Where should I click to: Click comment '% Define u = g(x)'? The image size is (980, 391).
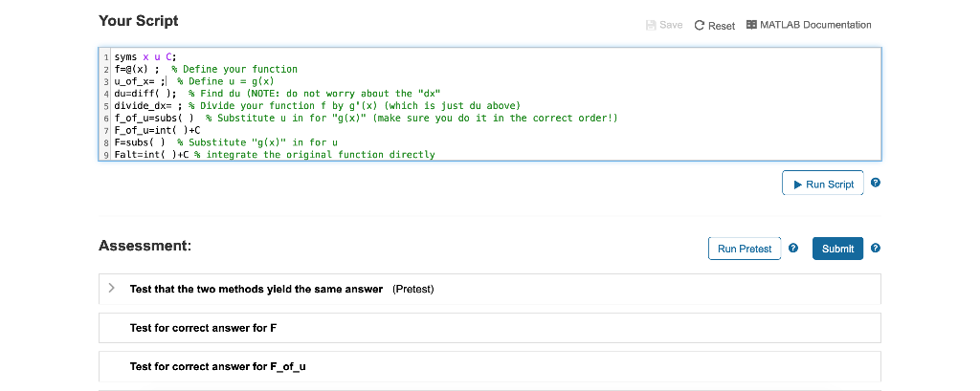(226, 81)
